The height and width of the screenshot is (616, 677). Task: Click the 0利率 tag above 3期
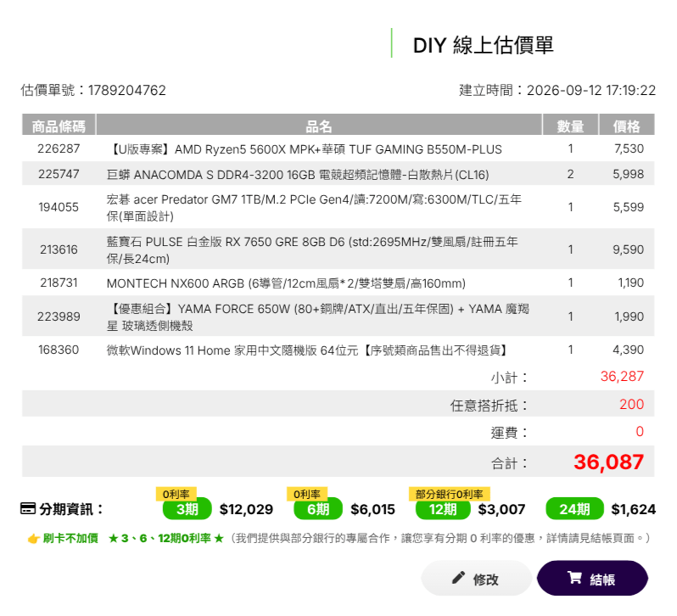click(x=176, y=494)
